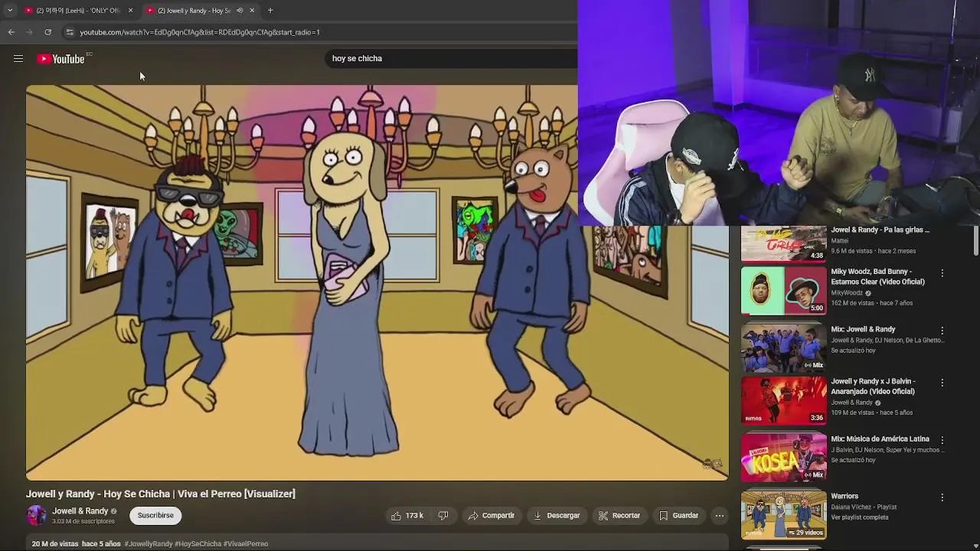Open the 'Warriors' playlist title

point(844,496)
